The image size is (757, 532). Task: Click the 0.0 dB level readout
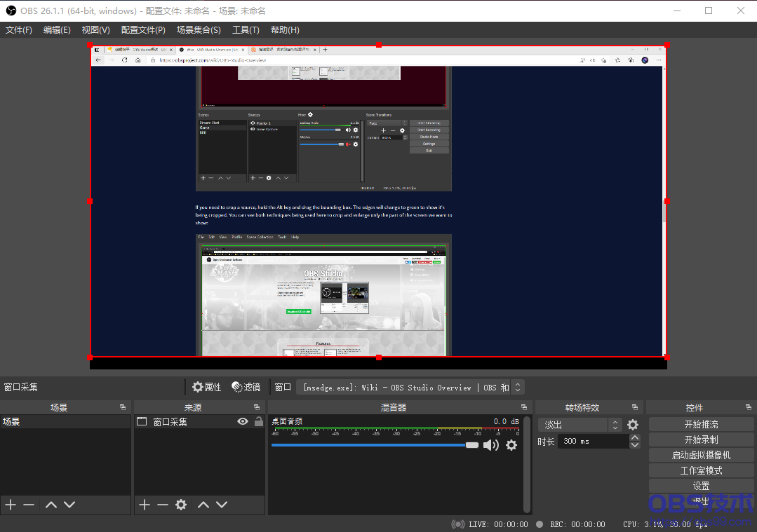click(507, 421)
